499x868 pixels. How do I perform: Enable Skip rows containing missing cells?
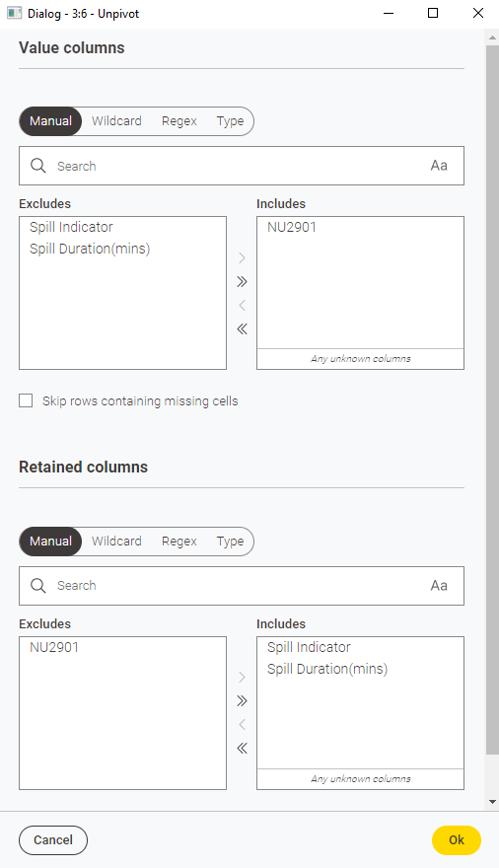click(x=26, y=400)
